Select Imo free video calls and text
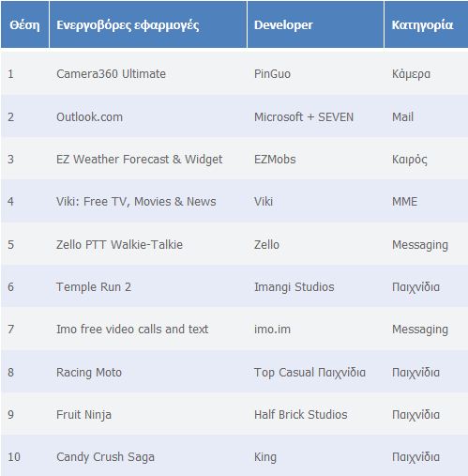Image resolution: width=468 pixels, height=476 pixels. [132, 330]
